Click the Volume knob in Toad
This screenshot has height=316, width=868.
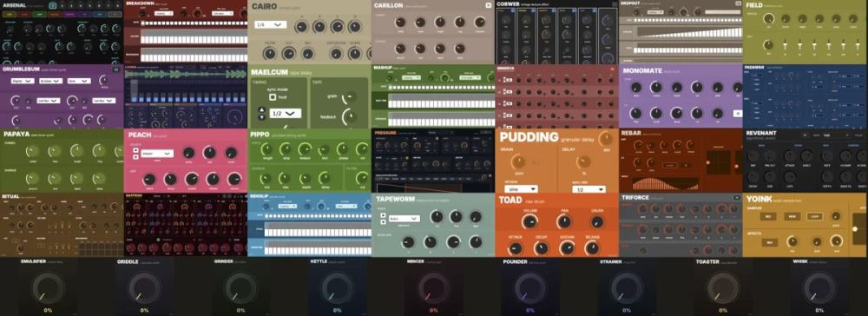[x=529, y=222]
